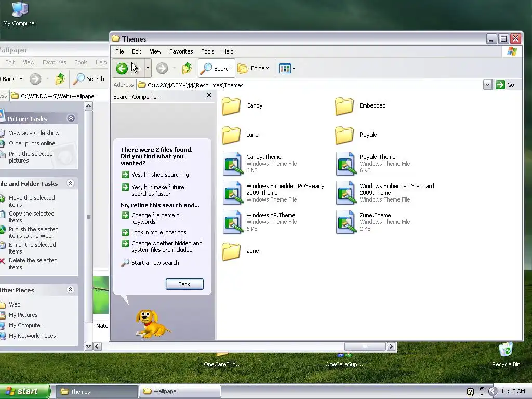
Task: Open My Pictures under Other Places
Action: point(23,315)
